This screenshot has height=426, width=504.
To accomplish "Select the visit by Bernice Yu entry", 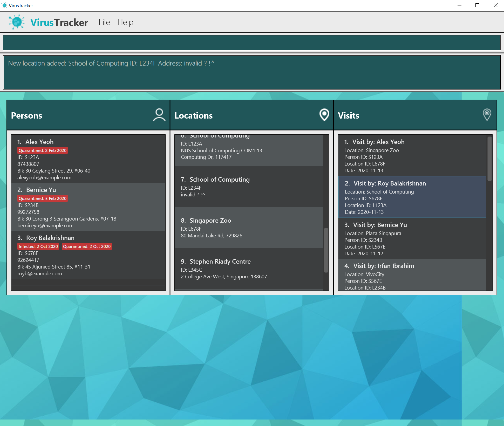I will [412, 239].
